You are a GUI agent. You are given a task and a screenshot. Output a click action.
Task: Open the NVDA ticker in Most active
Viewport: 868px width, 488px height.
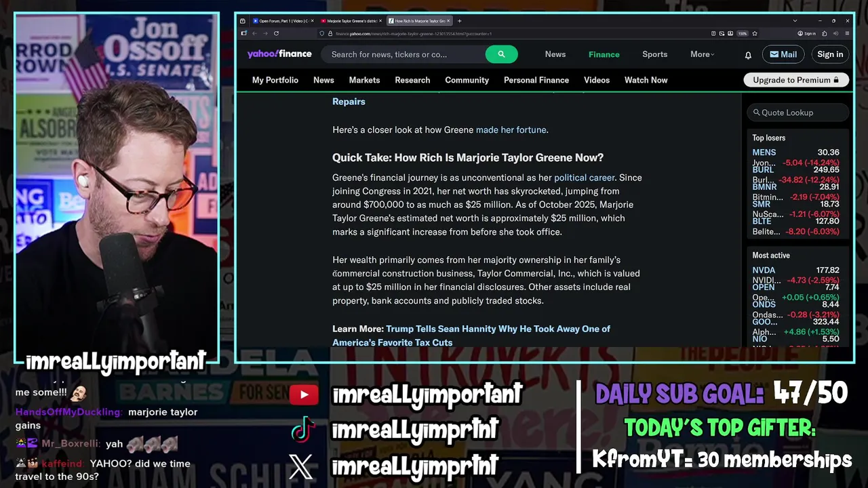(x=764, y=270)
